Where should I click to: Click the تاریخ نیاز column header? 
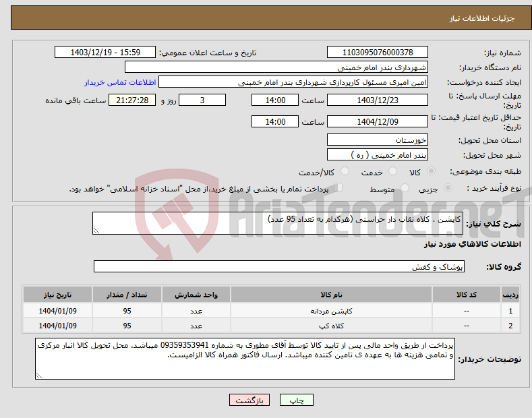click(x=57, y=295)
